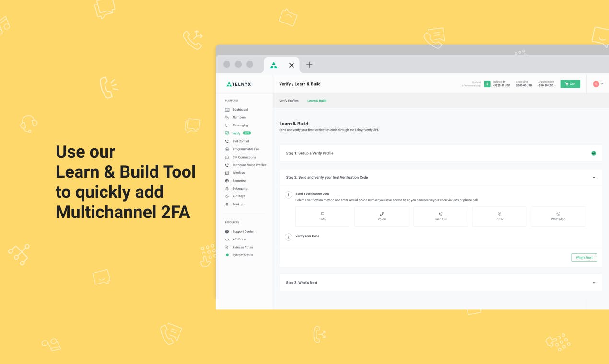Click the Call Control menu label
Viewport: 609px width, 364px height.
point(241,141)
